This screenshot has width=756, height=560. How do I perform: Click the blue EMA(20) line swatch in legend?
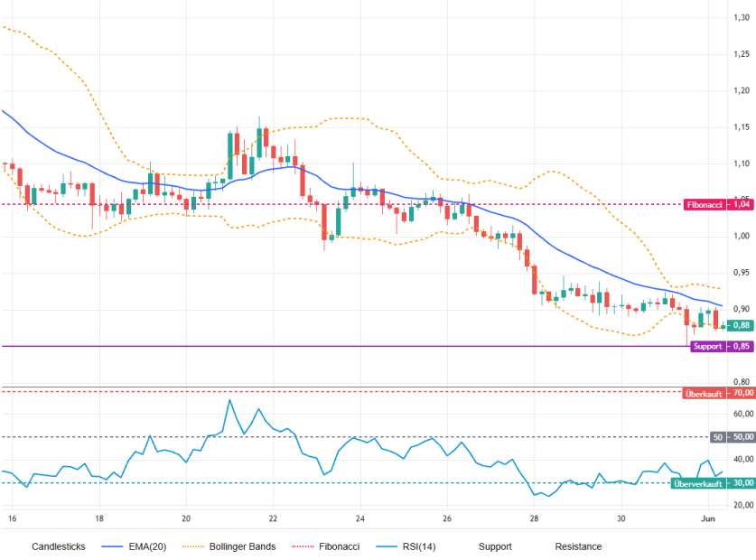(112, 546)
